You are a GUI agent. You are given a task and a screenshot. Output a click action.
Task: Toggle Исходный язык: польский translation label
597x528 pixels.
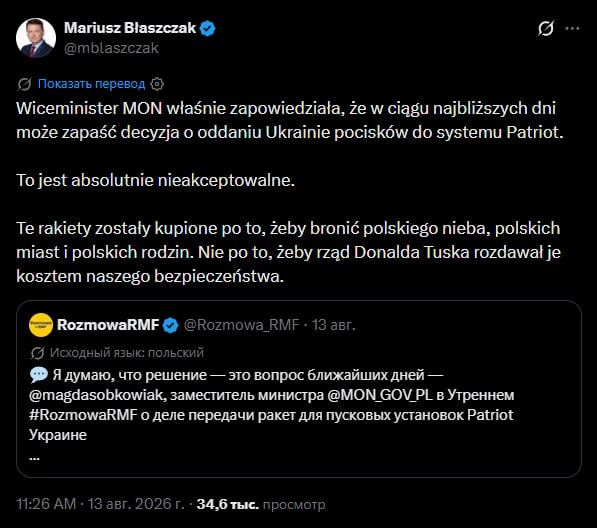127,353
